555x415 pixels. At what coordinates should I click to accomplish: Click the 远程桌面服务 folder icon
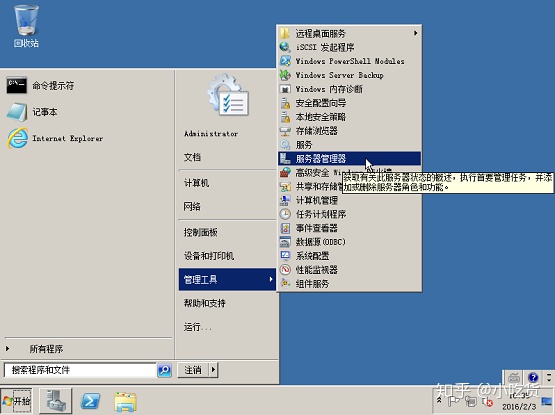[285, 33]
